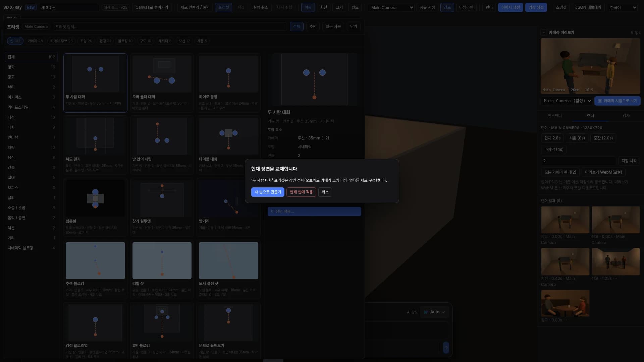Toggle the 경로 path display button
The width and height of the screenshot is (644, 362).
[x=447, y=7]
